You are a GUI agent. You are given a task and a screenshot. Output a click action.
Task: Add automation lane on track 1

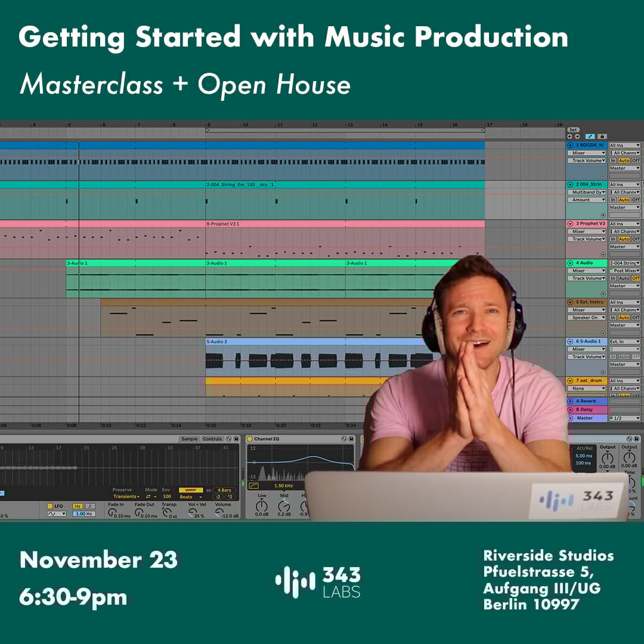point(603,176)
